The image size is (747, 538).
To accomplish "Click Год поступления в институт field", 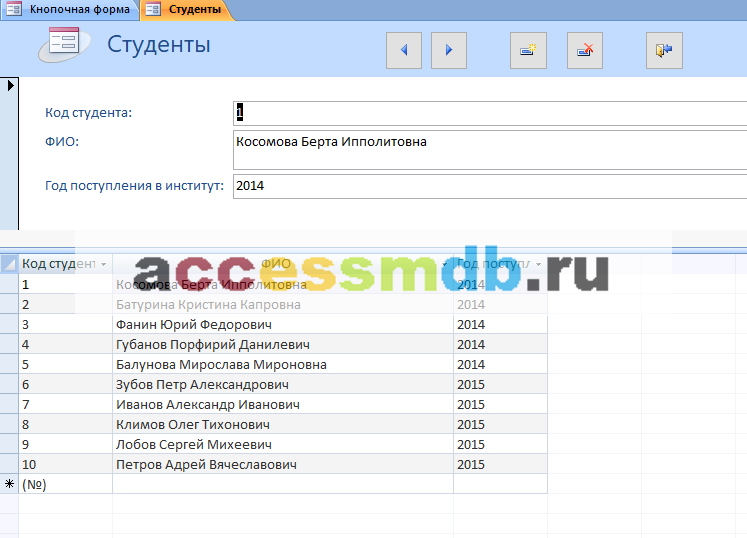I will 490,186.
